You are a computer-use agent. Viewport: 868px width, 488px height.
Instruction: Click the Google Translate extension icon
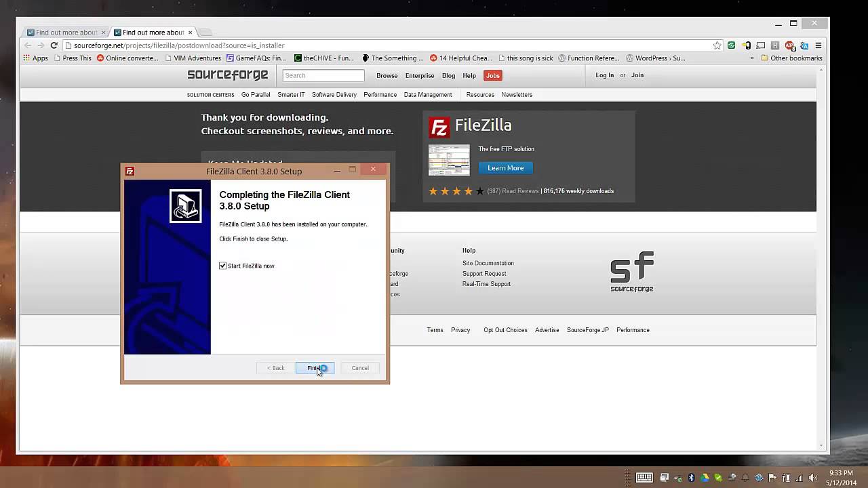point(804,45)
